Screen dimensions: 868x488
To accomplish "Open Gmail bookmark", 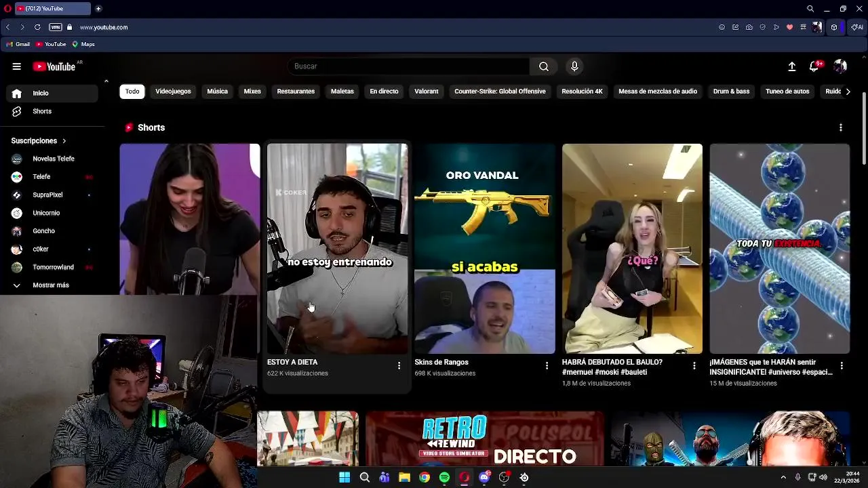I will pyautogui.click(x=18, y=44).
